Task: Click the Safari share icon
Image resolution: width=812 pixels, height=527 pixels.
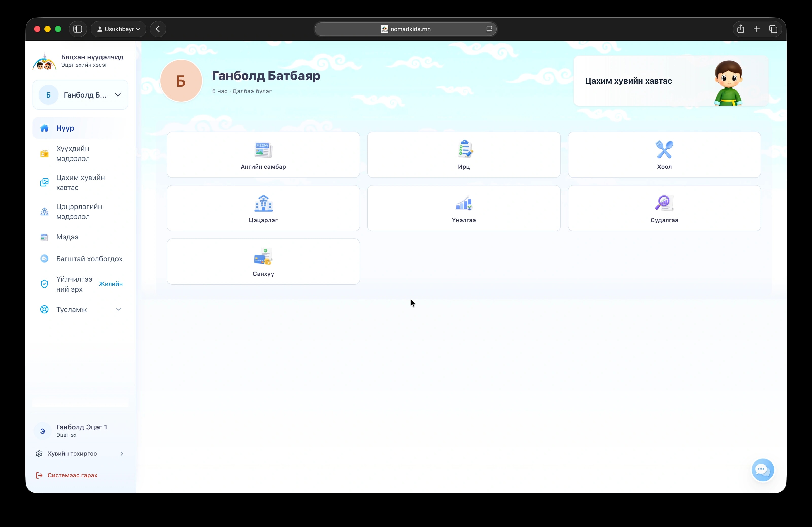Action: tap(740, 29)
